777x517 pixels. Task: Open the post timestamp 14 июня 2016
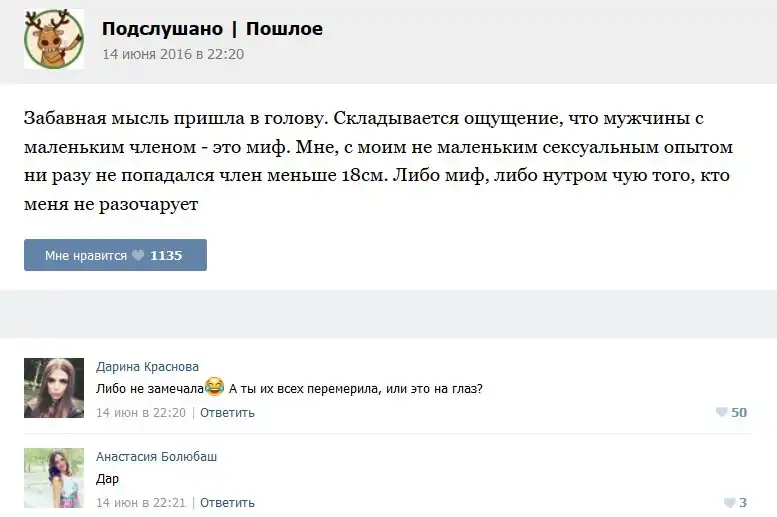click(x=173, y=54)
